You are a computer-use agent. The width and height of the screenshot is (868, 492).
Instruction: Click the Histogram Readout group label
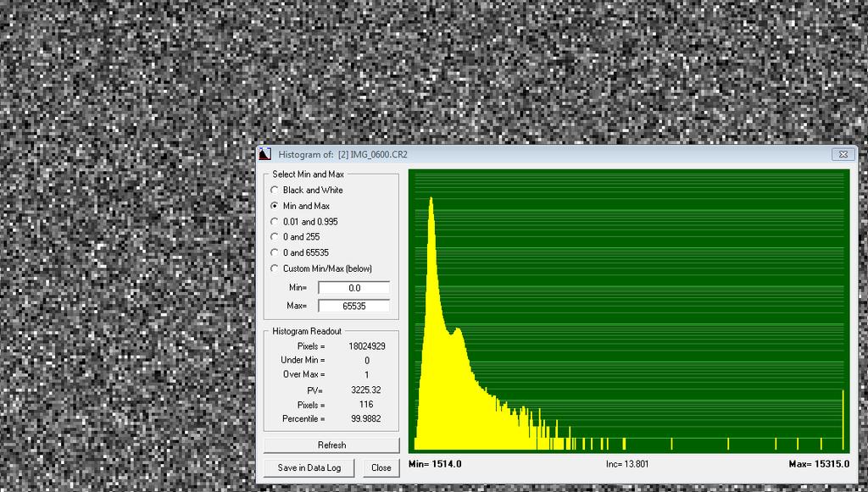coord(307,331)
